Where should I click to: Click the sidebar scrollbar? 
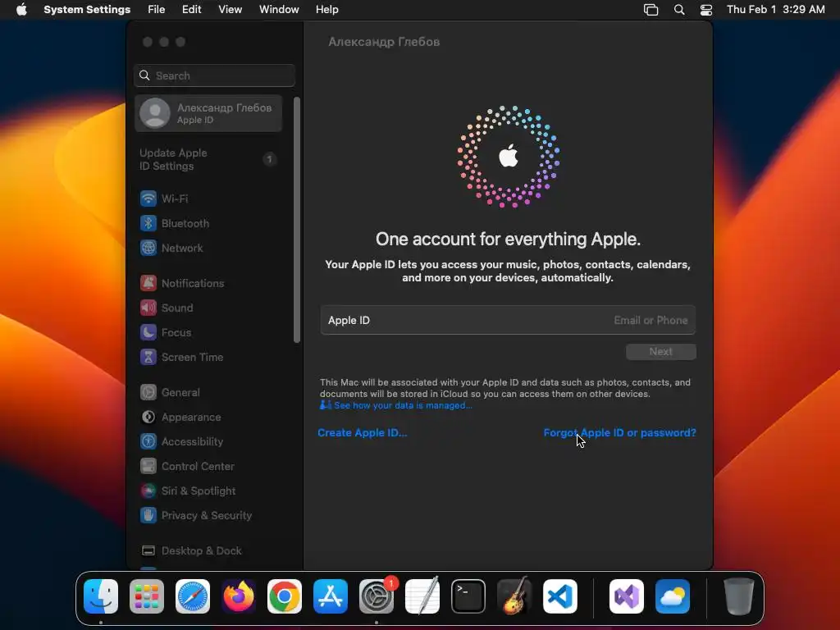[297, 220]
